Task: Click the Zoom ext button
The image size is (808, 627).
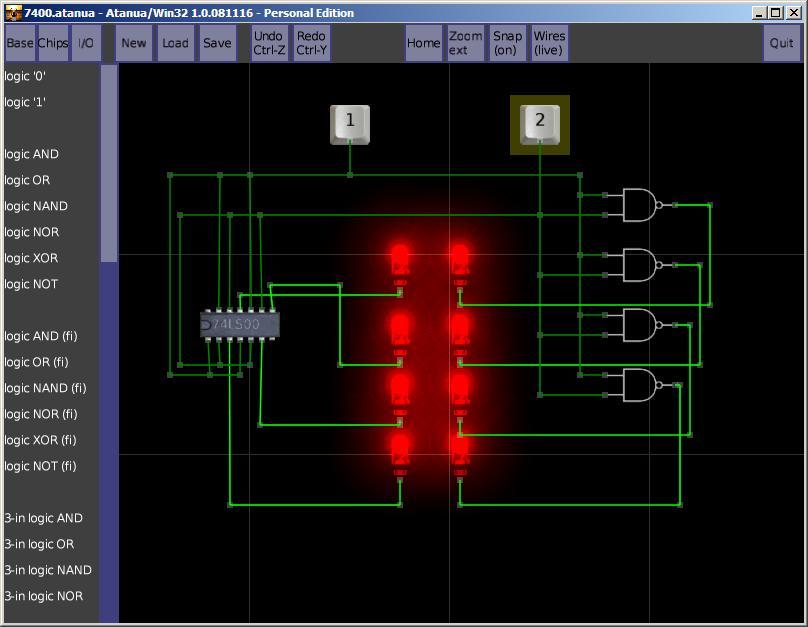Action: coord(465,43)
